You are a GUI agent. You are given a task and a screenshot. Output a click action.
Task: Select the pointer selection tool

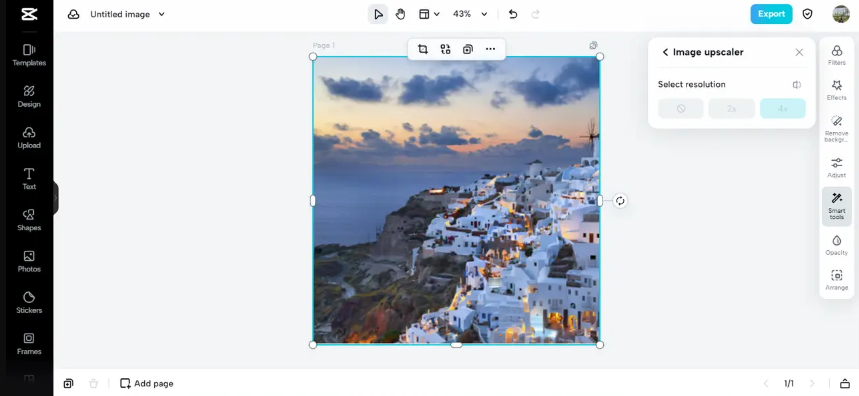(x=378, y=14)
